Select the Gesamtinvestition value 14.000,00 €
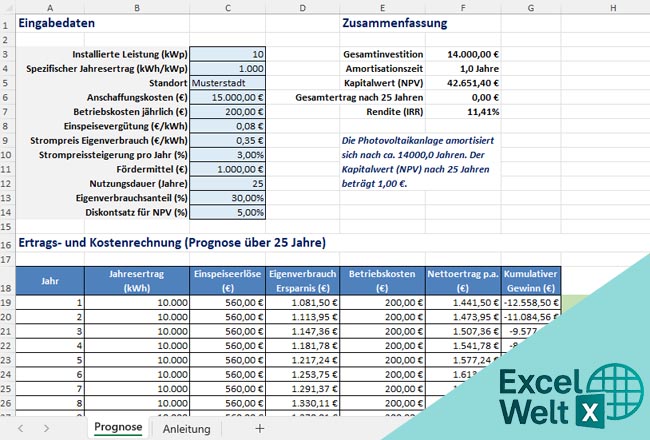Viewport: 650px width, 440px height. point(463,54)
